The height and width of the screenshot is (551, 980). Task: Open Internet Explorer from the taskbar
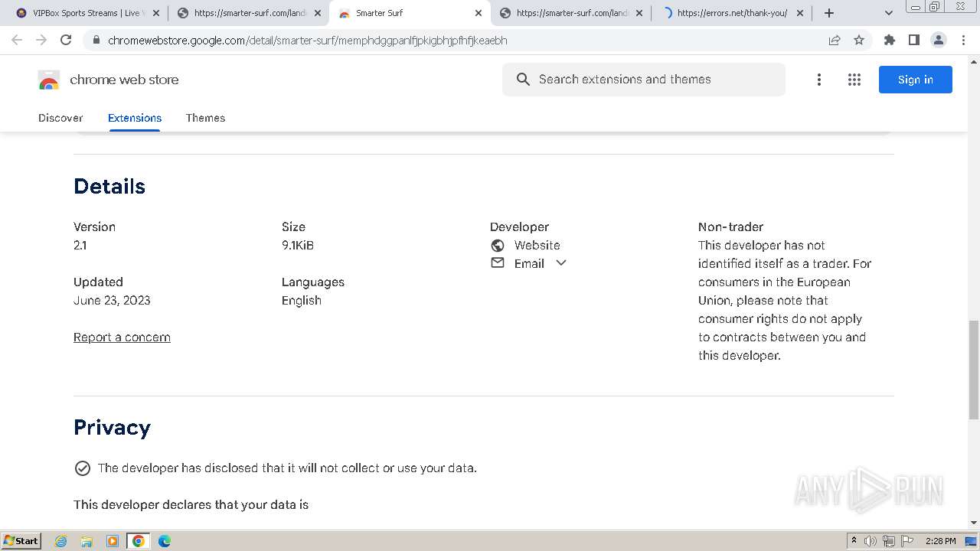(60, 541)
